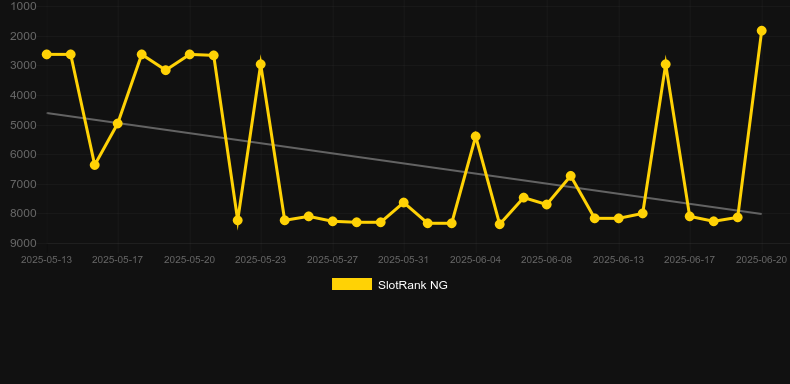Click the 7000 y-axis label
The height and width of the screenshot is (384, 790).
(x=24, y=184)
